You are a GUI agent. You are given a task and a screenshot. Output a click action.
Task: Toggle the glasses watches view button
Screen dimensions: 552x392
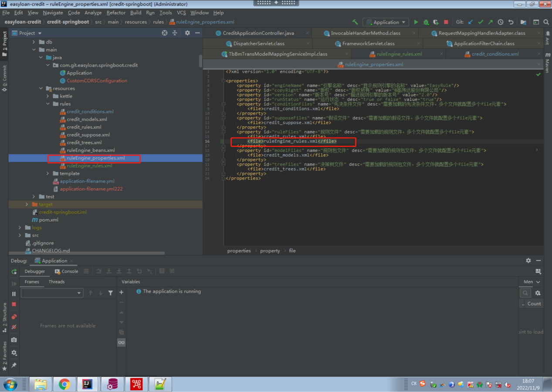point(122,343)
